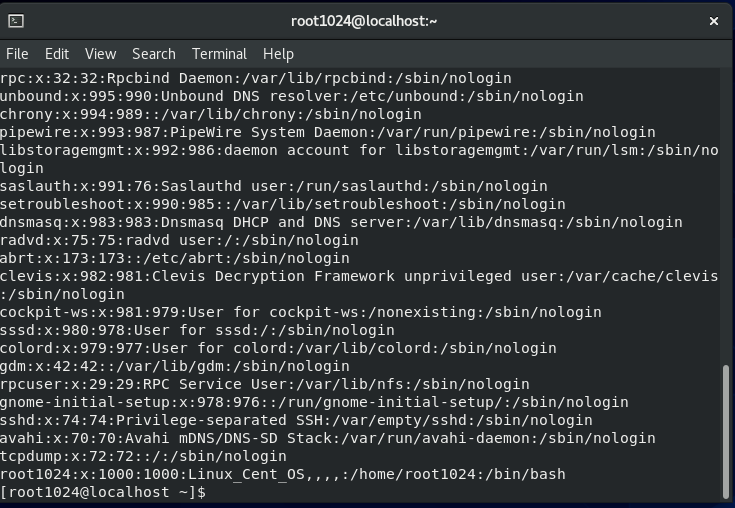Click the tcpdump account line

pyautogui.click(x=143, y=456)
